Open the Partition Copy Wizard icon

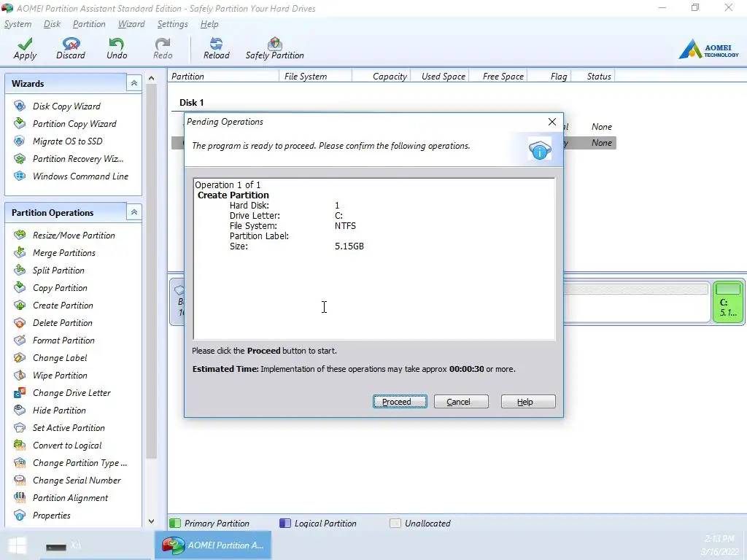tap(20, 123)
